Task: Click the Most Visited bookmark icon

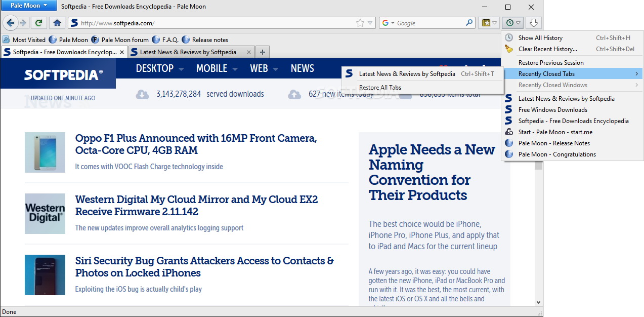Action: tap(6, 39)
